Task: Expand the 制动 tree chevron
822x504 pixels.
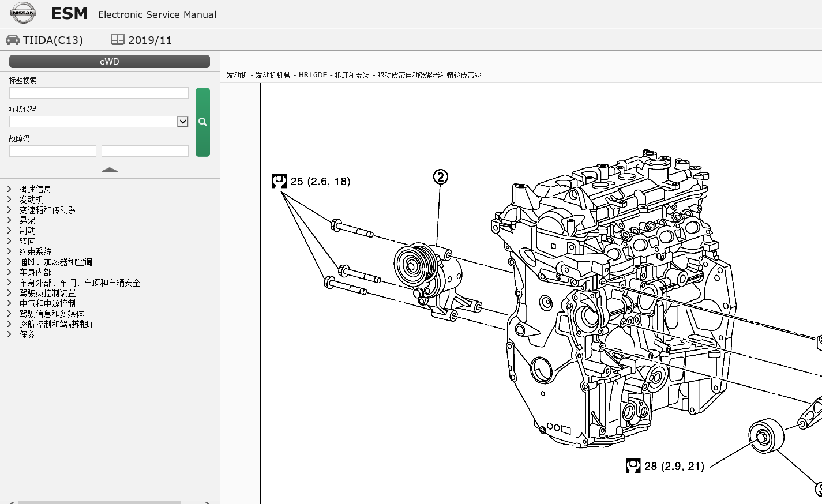Action: [x=9, y=231]
